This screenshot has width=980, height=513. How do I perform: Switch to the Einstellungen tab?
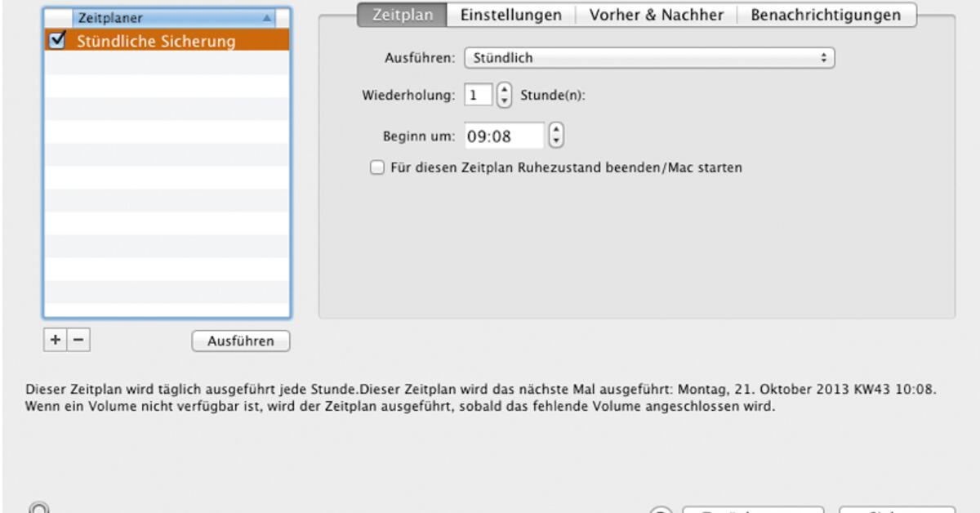click(510, 15)
